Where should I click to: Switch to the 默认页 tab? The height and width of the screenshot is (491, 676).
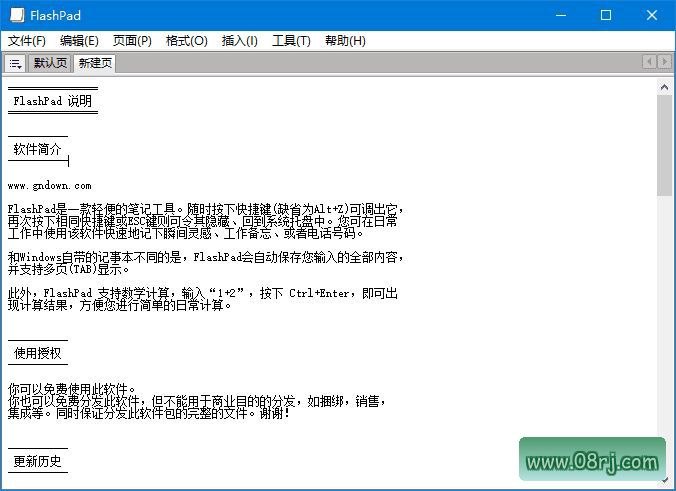click(x=50, y=63)
